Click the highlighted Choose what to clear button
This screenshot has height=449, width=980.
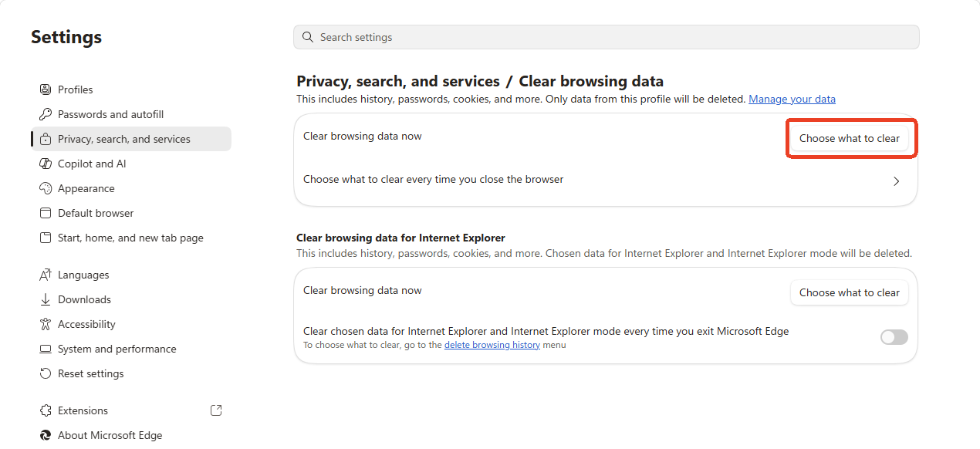(850, 138)
